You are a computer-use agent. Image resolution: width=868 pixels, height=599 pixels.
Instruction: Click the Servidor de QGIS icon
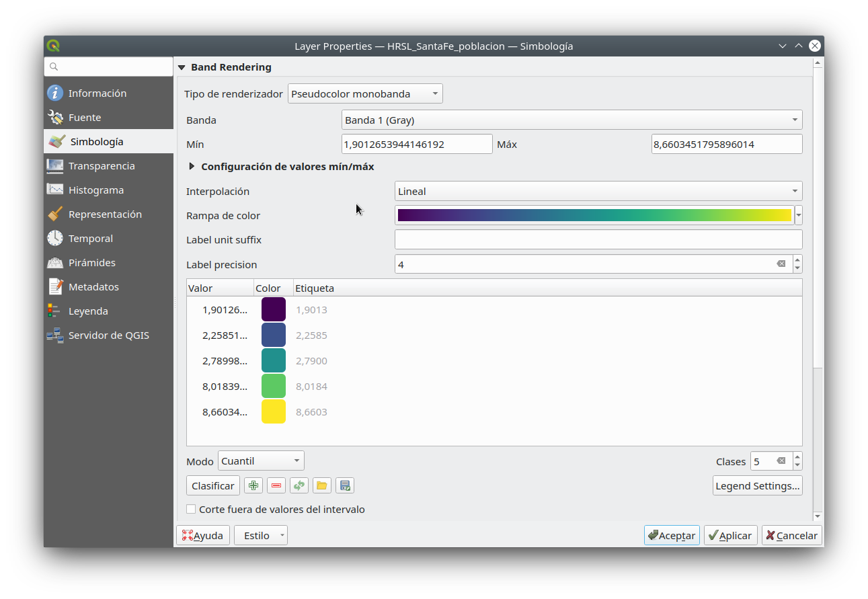point(55,335)
